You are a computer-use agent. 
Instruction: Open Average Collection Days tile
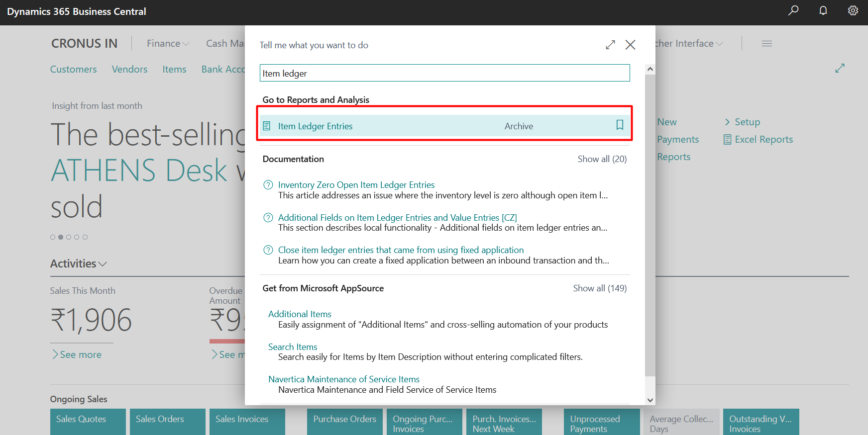[681, 422]
